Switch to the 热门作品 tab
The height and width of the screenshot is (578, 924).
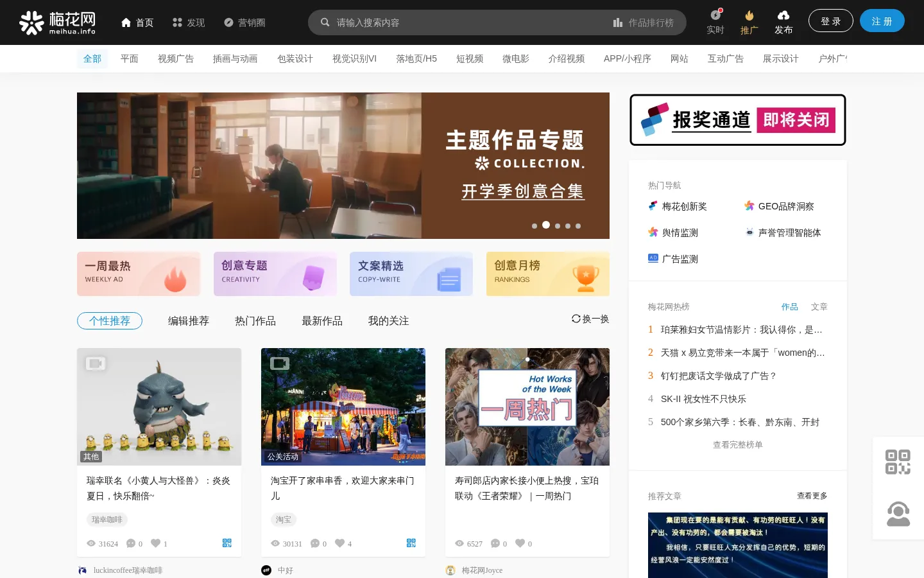pyautogui.click(x=255, y=320)
